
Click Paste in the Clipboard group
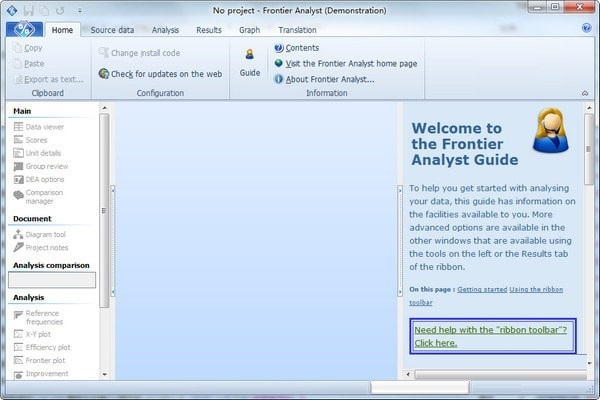[x=29, y=64]
